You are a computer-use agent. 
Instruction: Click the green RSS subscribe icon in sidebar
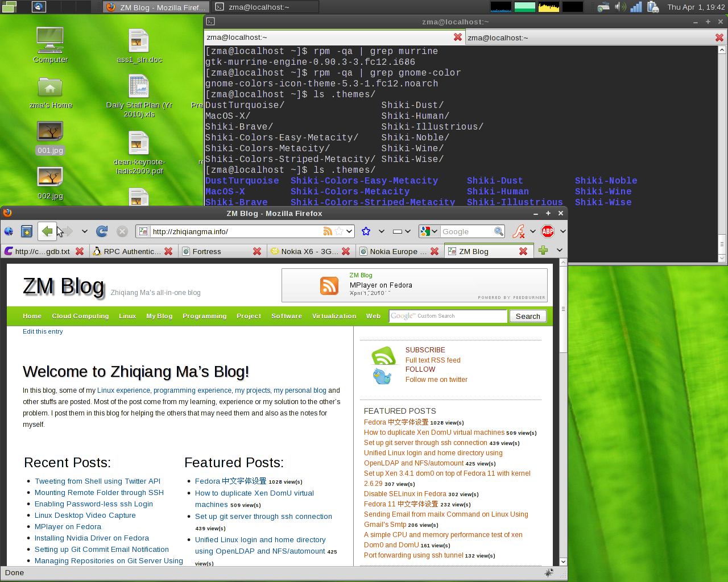tap(383, 356)
